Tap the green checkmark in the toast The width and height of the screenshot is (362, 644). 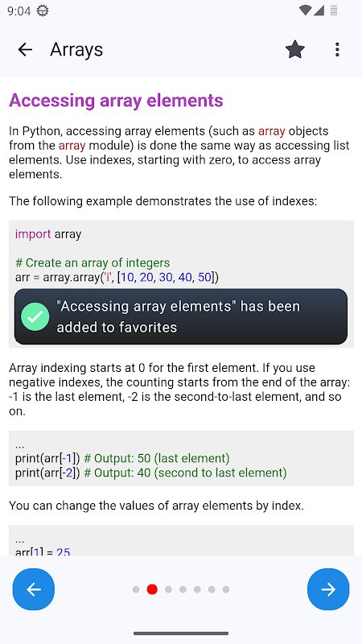coord(35,316)
